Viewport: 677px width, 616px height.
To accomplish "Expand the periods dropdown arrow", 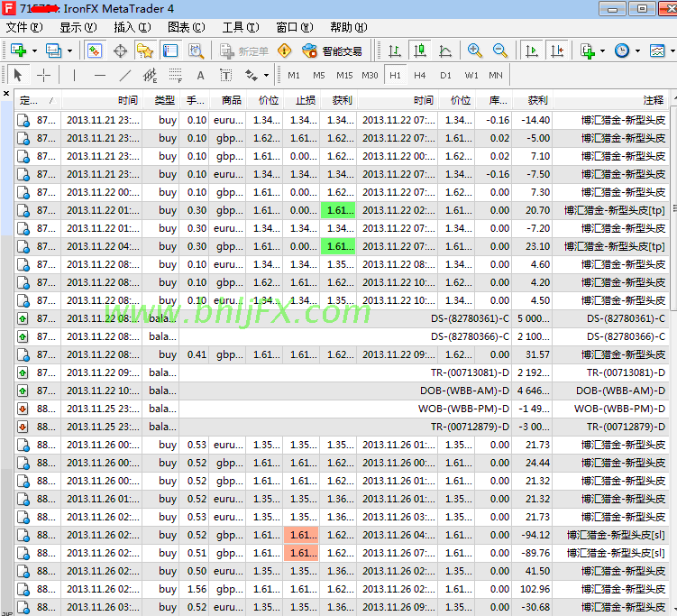I will coord(637,51).
